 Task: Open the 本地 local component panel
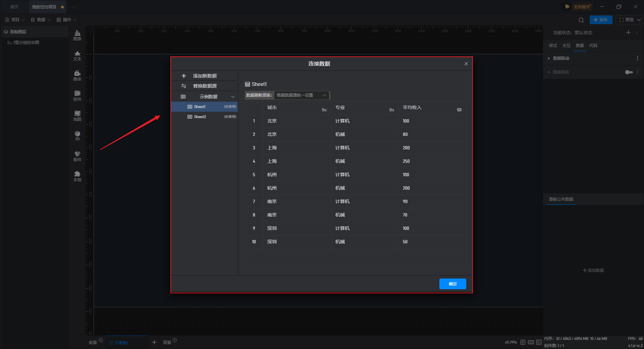[x=77, y=176]
